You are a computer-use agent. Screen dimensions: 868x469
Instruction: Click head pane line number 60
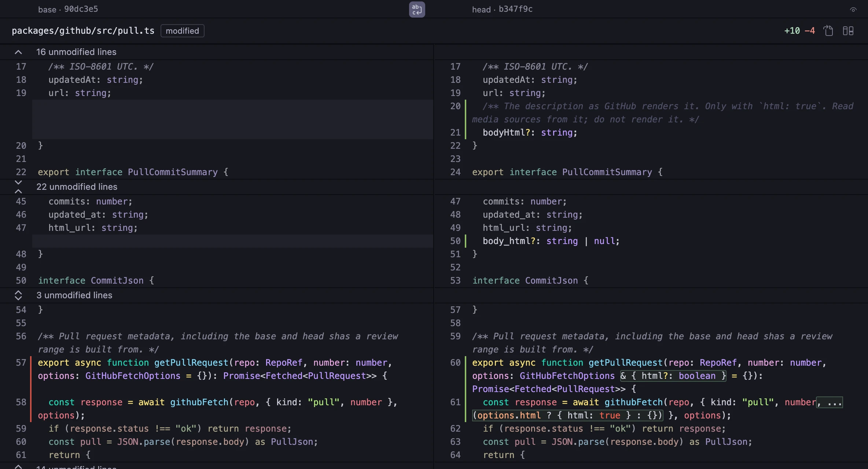pyautogui.click(x=455, y=363)
